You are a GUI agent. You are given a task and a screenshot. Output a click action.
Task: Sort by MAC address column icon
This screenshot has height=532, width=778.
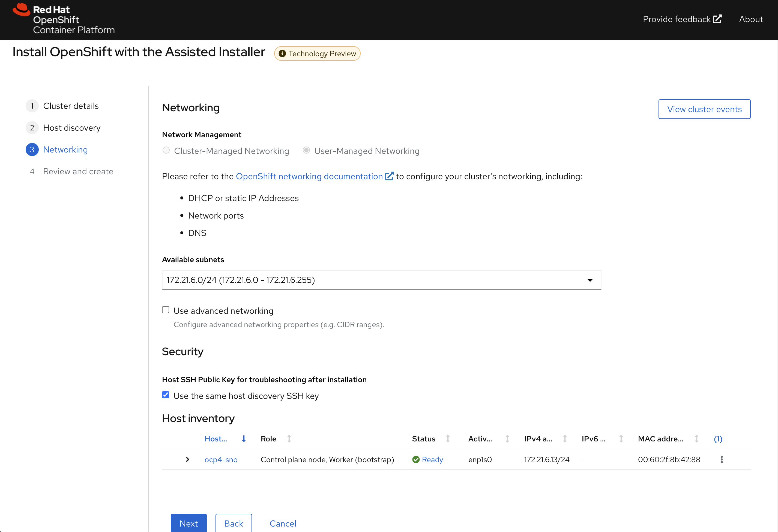click(x=696, y=439)
